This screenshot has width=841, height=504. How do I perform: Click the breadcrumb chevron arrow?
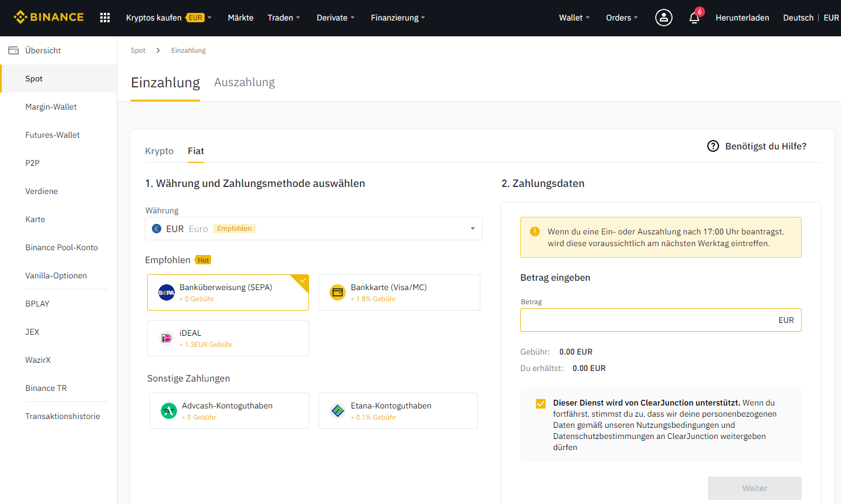click(158, 50)
